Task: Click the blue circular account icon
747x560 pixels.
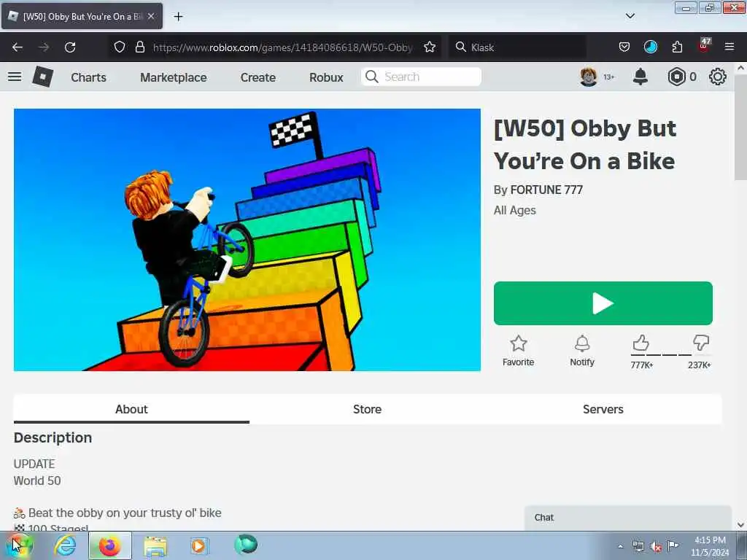Action: (650, 47)
